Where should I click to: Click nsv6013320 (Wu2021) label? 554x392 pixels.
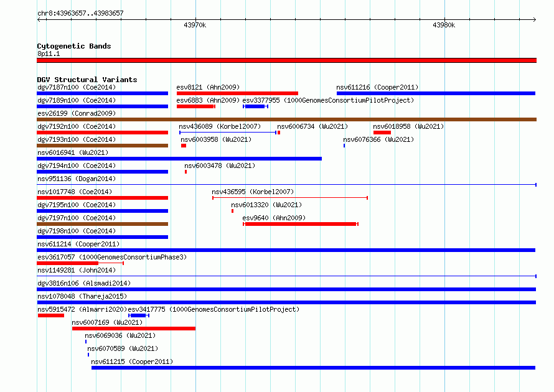266,205
